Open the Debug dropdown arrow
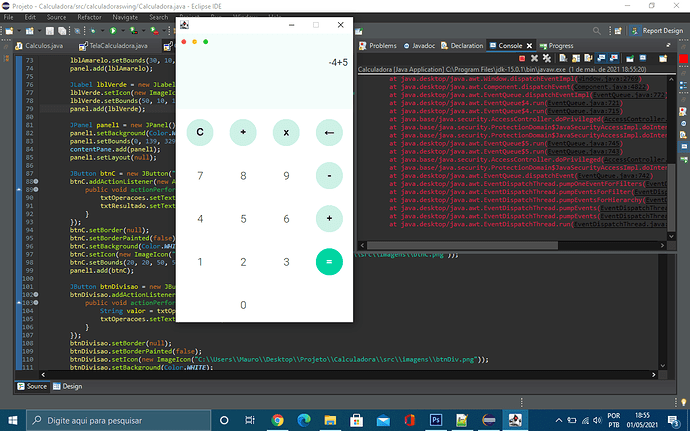The height and width of the screenshot is (431, 690). (x=102, y=31)
